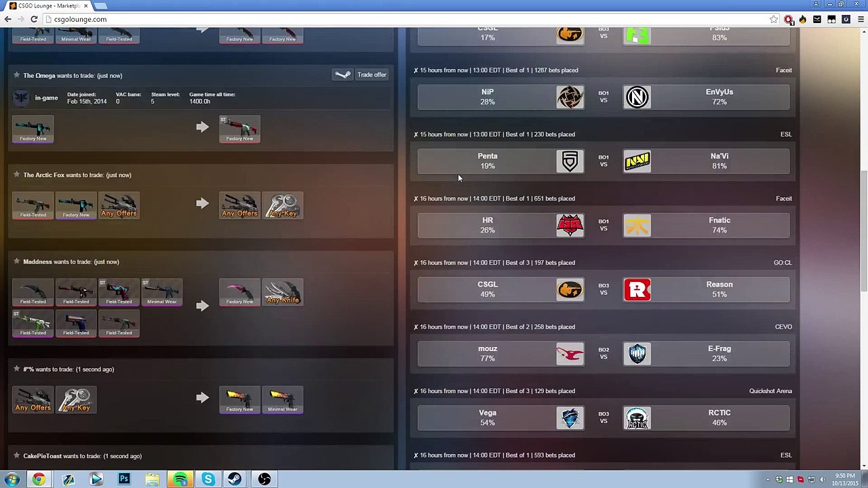Open Skype from the taskbar
Viewport: 868px width, 488px height.
[x=208, y=479]
